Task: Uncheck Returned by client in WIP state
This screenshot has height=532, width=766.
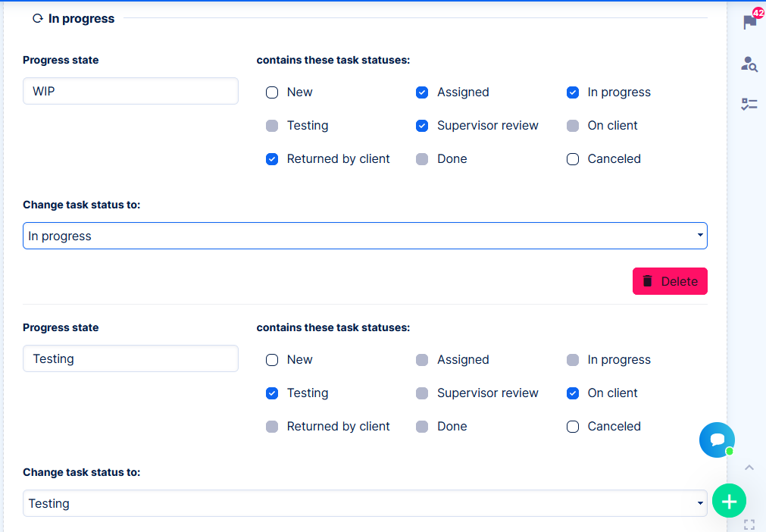Action: pyautogui.click(x=272, y=159)
